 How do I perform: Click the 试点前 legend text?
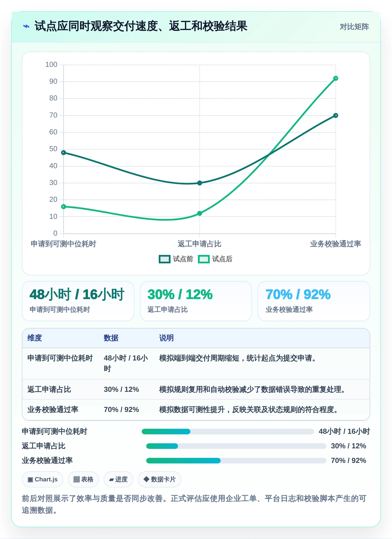(x=183, y=259)
